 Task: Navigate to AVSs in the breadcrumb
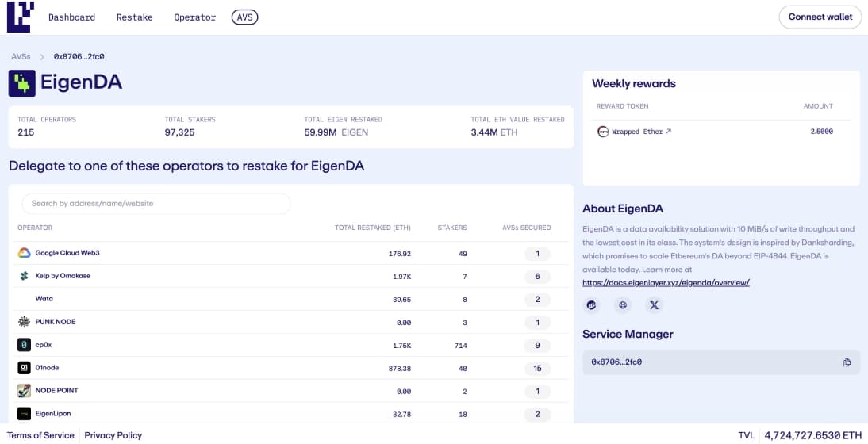click(21, 57)
